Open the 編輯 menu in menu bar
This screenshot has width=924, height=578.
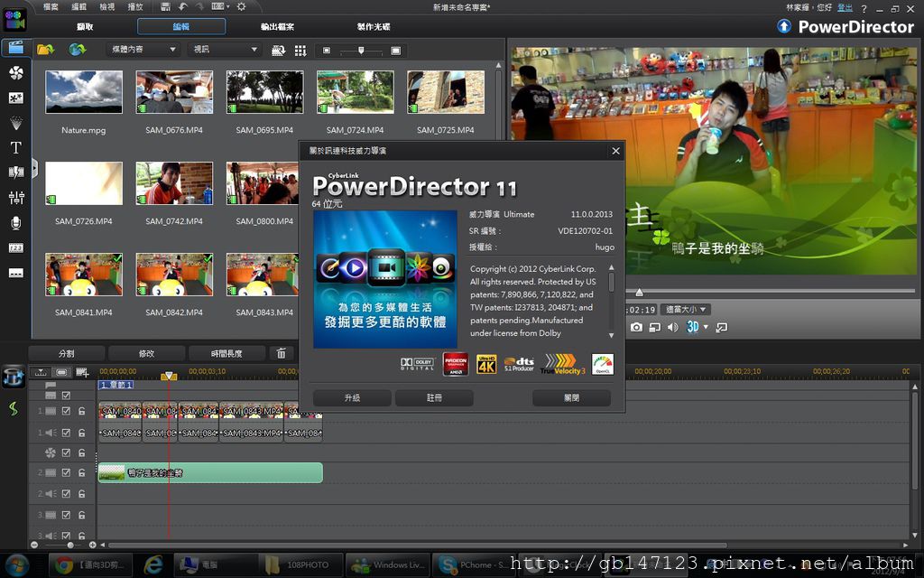(x=79, y=7)
